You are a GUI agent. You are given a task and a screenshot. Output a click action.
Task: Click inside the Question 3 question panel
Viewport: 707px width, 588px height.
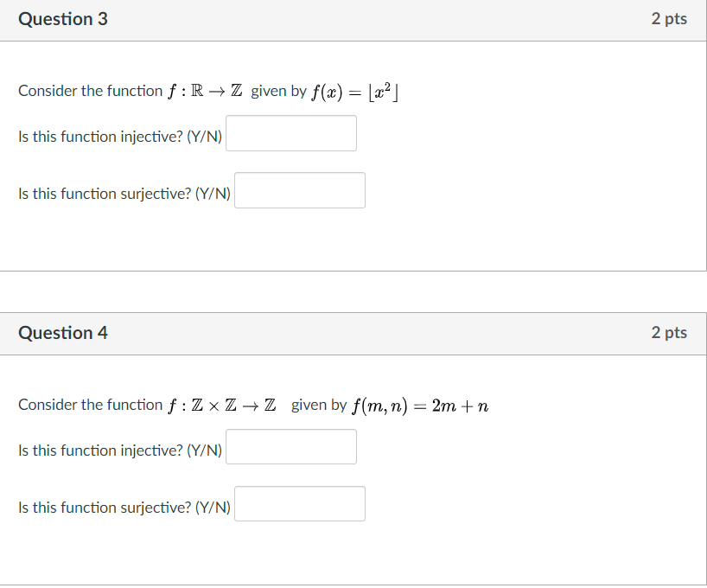coord(519,233)
